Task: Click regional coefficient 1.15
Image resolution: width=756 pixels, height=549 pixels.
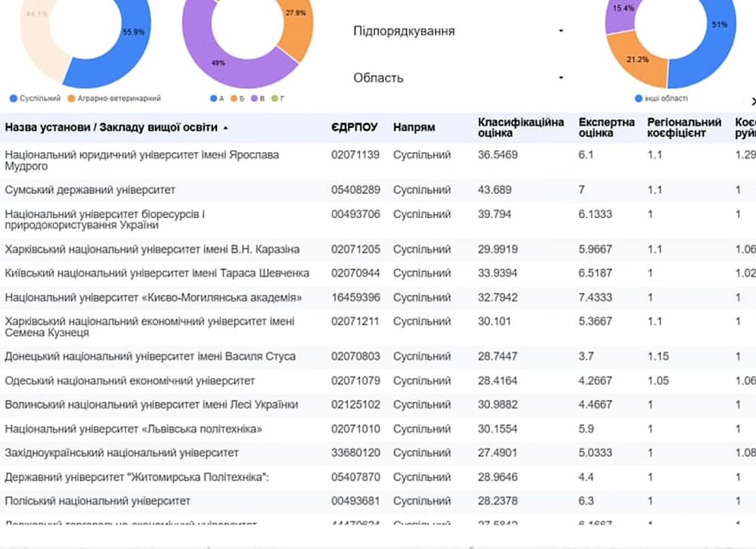Action: 658,356
